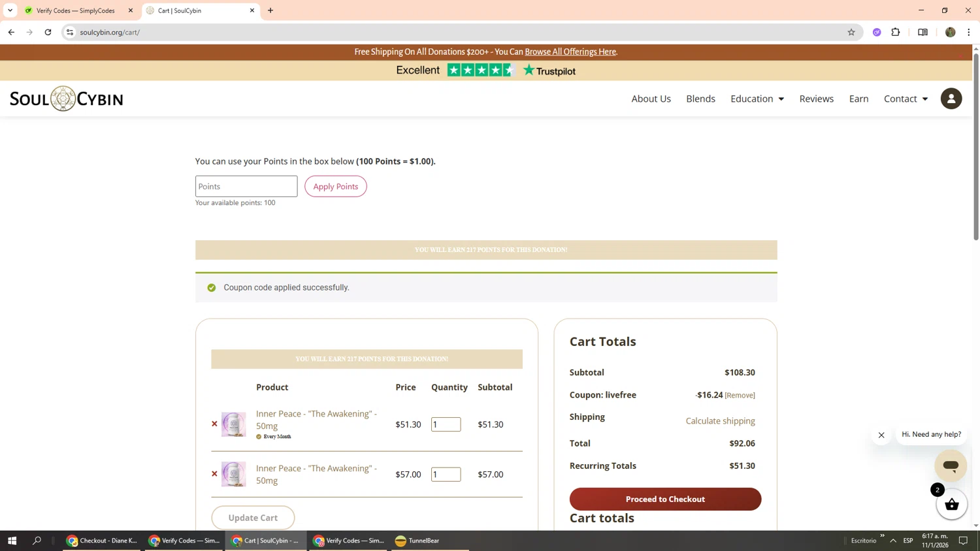Open the Blends page
980x551 pixels.
tap(700, 99)
